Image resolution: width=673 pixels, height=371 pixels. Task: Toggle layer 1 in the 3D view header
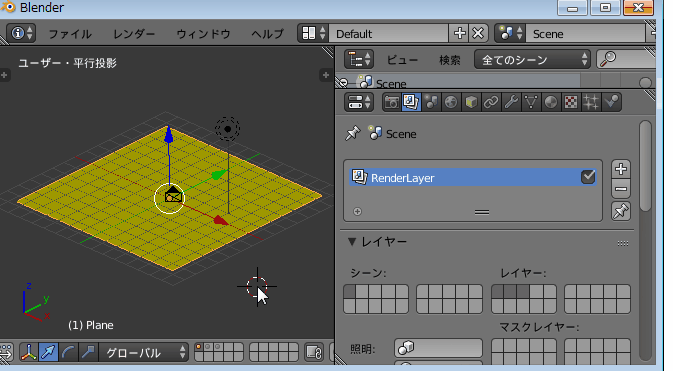(x=199, y=347)
